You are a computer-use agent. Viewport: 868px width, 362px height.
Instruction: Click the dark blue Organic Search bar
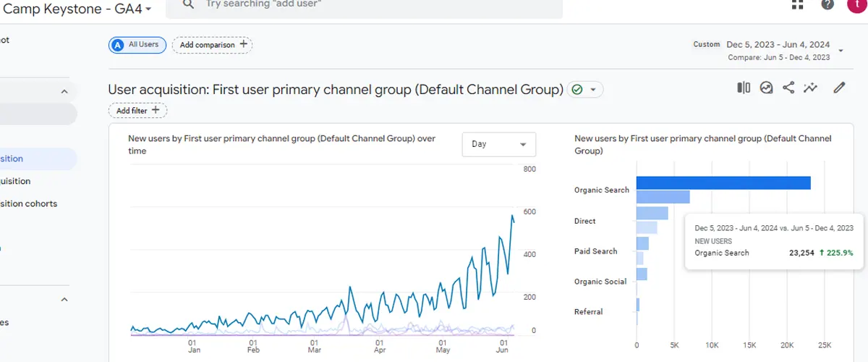click(x=723, y=183)
